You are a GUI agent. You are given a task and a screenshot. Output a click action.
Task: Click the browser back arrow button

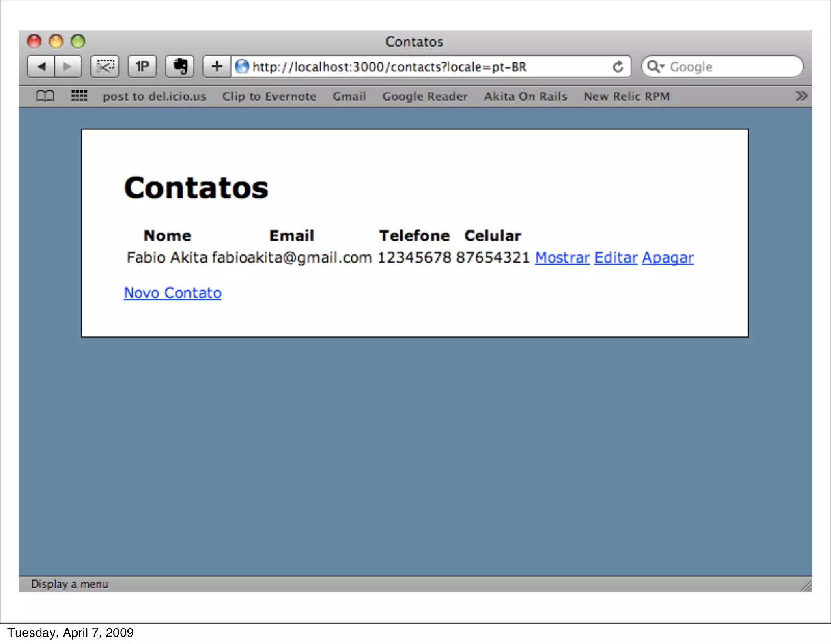point(41,66)
